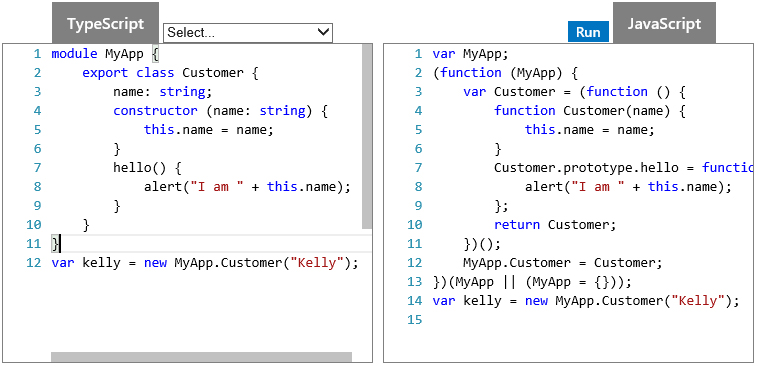Image resolution: width=758 pixels, height=367 pixels.
Task: Click the TypeScript editor horizontal scrollbar
Action: 201,357
